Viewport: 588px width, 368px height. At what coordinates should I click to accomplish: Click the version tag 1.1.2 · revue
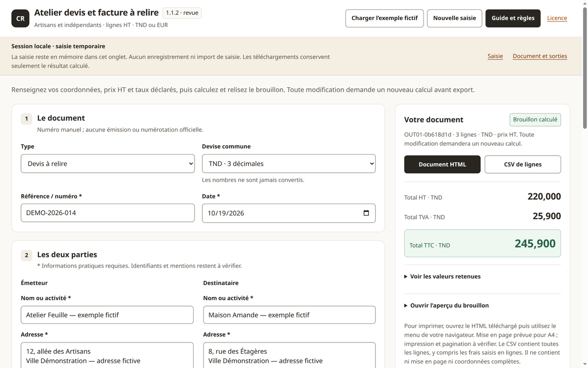tap(182, 13)
